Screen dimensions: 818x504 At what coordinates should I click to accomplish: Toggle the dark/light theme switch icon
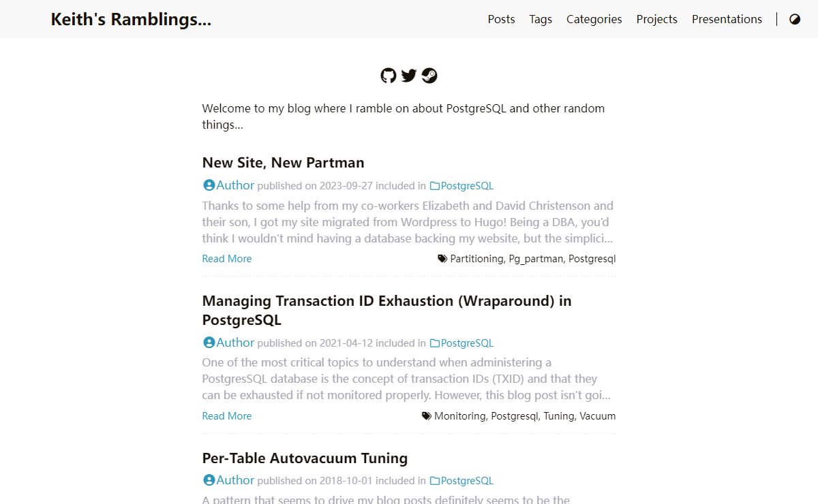click(795, 19)
